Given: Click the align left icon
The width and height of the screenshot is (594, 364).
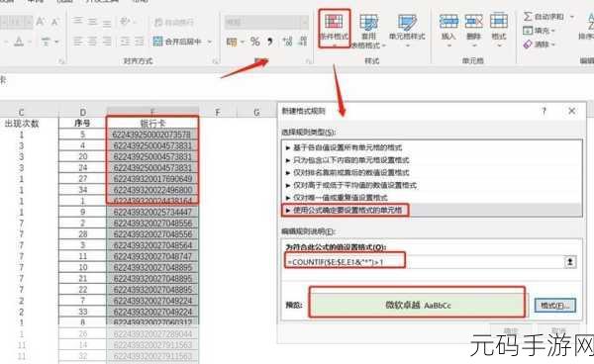Looking at the screenshot, I should pos(78,41).
